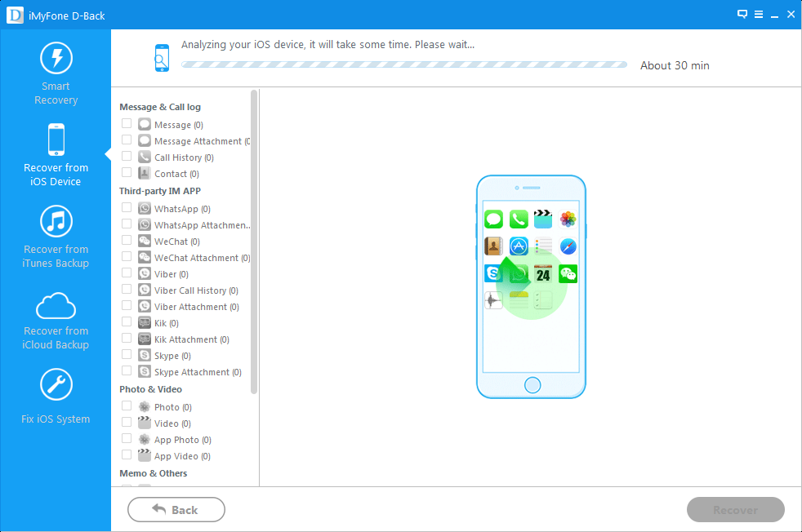Click the data type list scrollbar
802x532 pixels.
point(254,242)
